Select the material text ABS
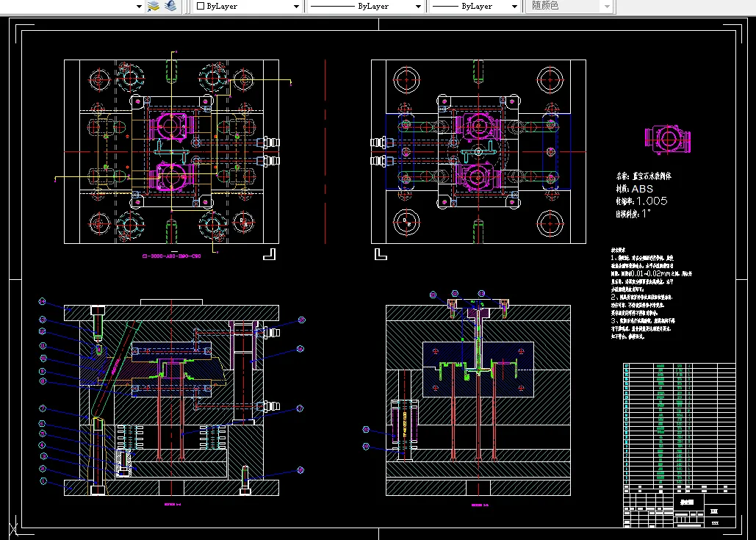The image size is (756, 540). point(642,189)
